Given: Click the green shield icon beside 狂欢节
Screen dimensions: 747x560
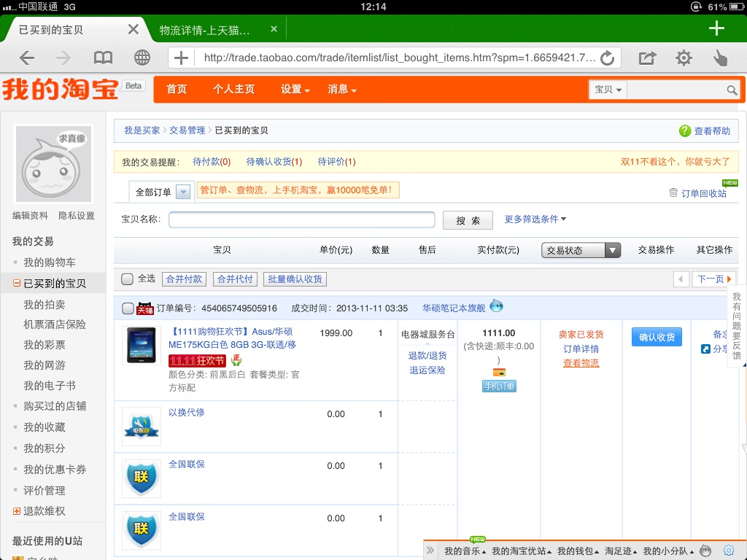Looking at the screenshot, I should pyautogui.click(x=236, y=360).
